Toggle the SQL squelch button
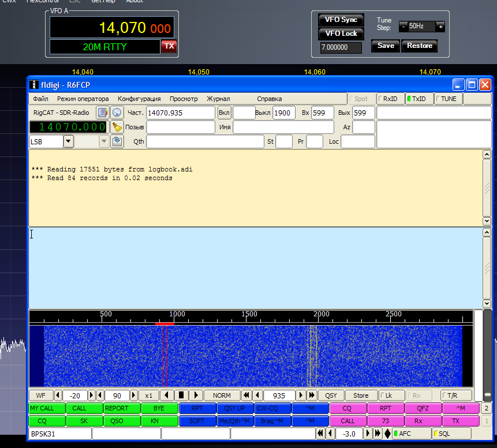The image size is (497, 448). 451,434
